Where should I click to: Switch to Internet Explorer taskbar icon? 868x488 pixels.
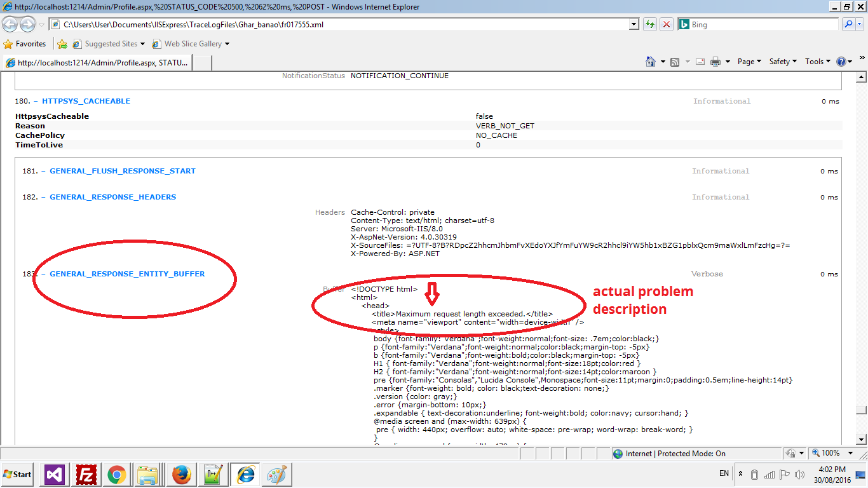[245, 474]
